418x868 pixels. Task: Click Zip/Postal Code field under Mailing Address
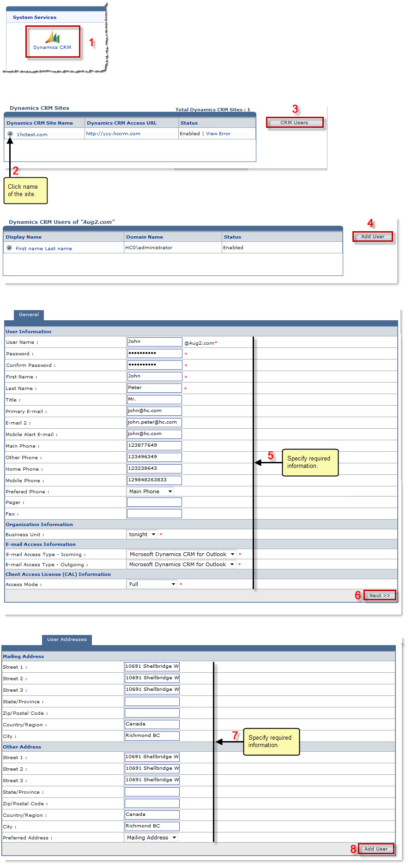pyautogui.click(x=152, y=713)
